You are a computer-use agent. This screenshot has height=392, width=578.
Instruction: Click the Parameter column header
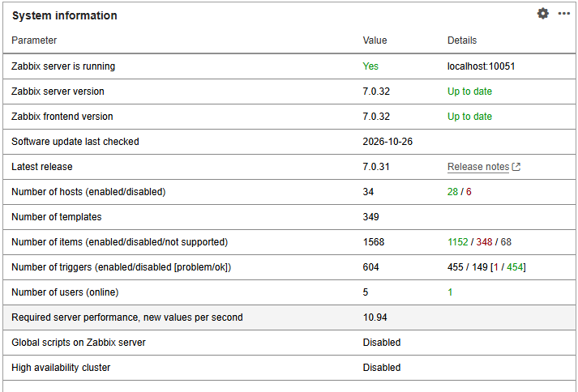click(34, 40)
